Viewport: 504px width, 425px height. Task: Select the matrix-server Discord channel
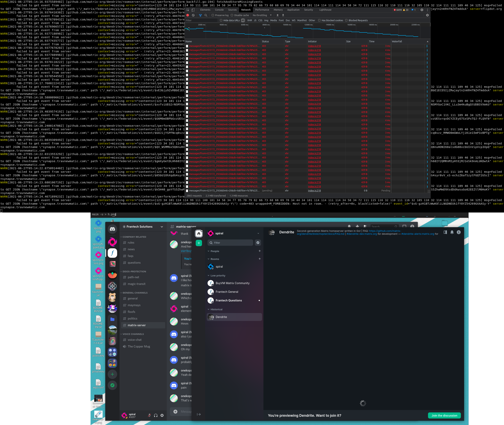tap(143, 325)
